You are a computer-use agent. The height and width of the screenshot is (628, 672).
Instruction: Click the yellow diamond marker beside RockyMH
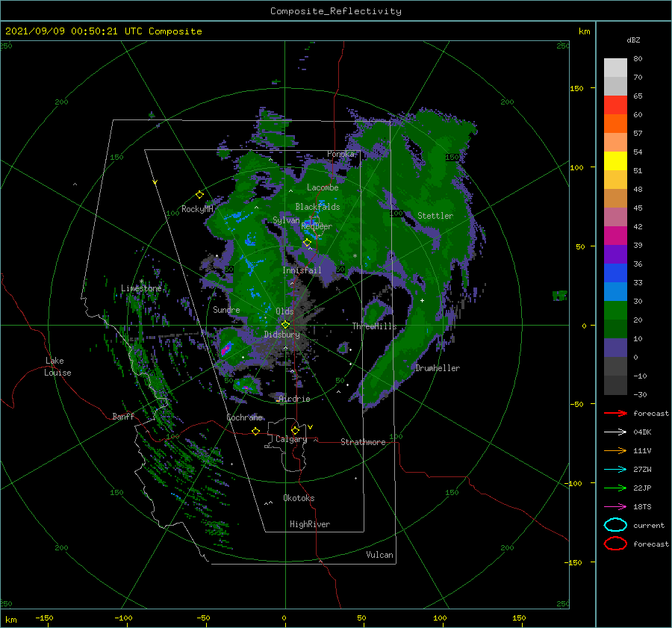coord(199,195)
